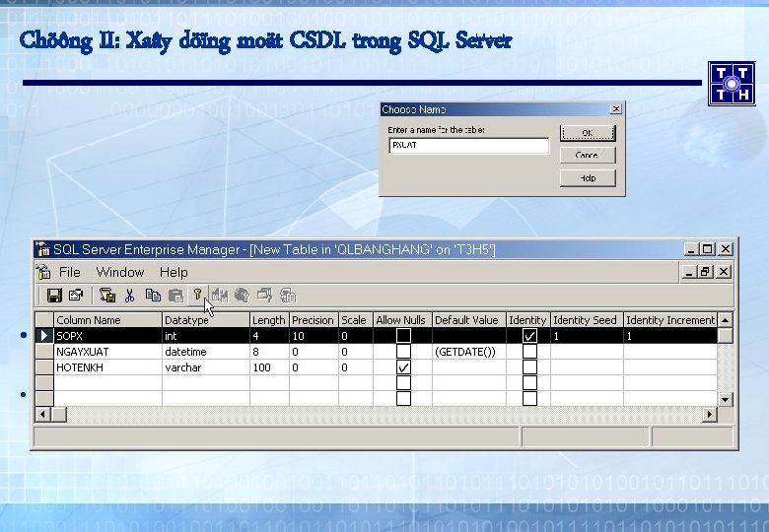Click the table name input field

pos(469,145)
